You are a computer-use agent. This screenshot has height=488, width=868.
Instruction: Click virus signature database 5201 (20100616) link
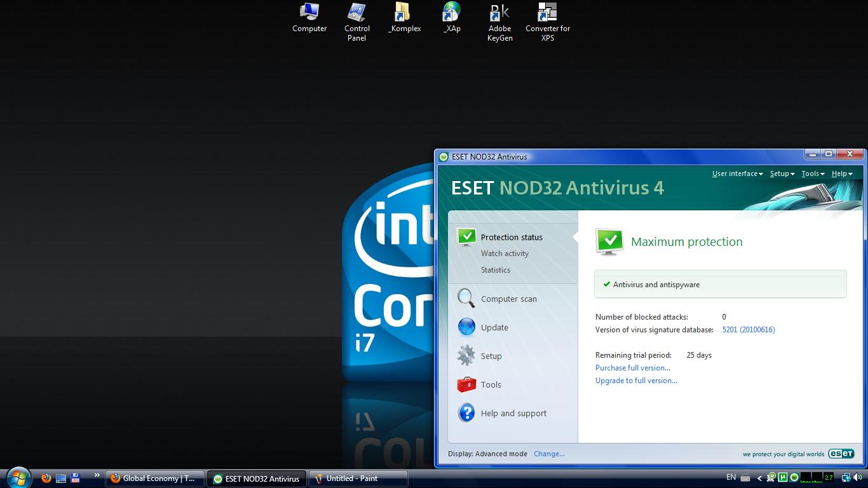coord(749,330)
